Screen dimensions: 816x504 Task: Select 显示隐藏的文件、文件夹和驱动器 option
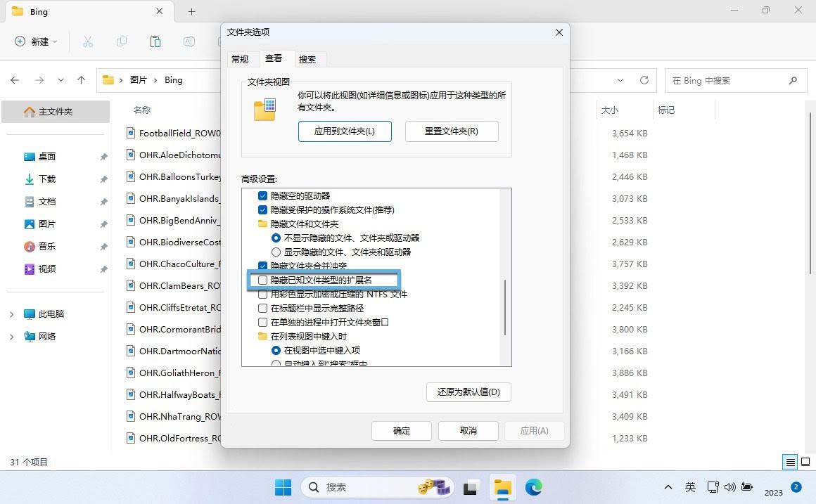coord(276,252)
